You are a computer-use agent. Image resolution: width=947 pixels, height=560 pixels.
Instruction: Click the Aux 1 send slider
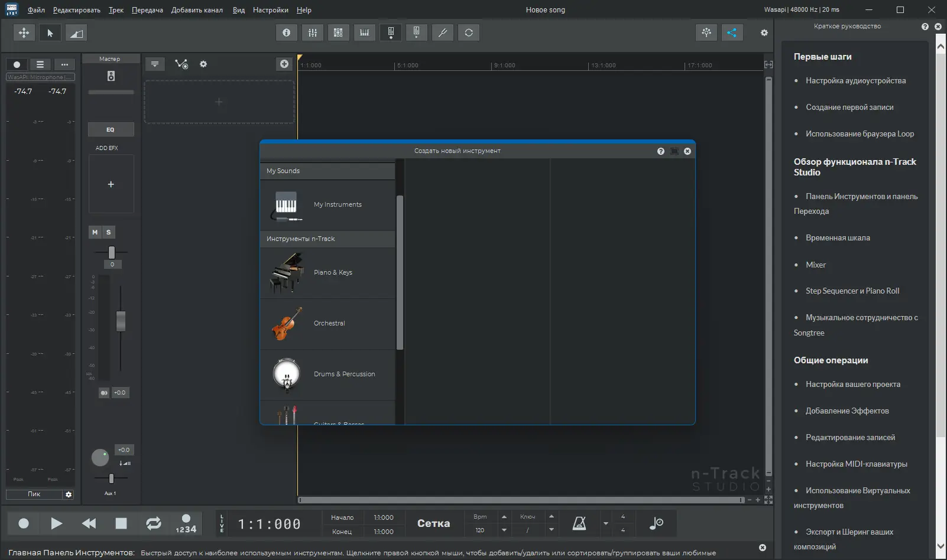(111, 478)
